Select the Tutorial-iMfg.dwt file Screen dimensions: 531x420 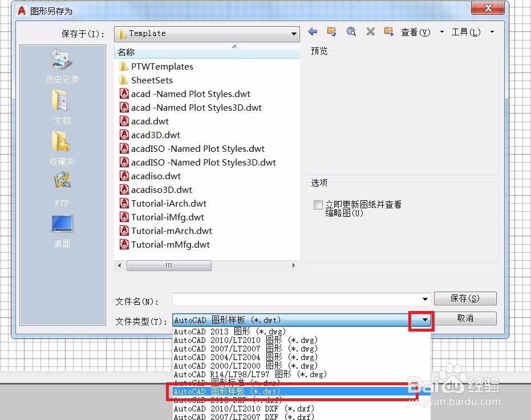point(162,217)
